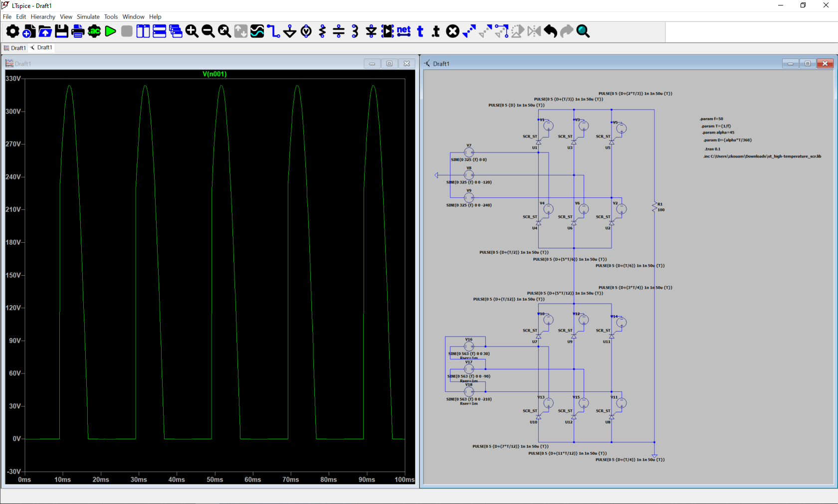The image size is (838, 504).
Task: Select the Capacitor component tool
Action: coord(339,31)
